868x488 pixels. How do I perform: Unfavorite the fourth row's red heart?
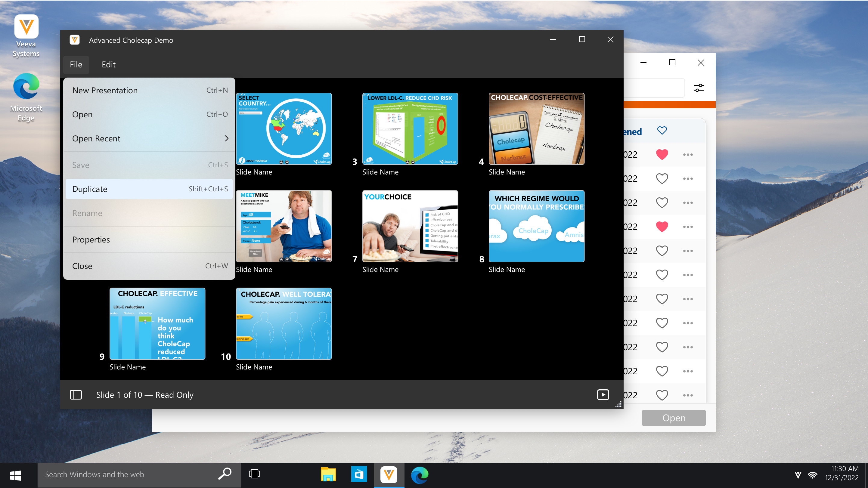click(662, 227)
